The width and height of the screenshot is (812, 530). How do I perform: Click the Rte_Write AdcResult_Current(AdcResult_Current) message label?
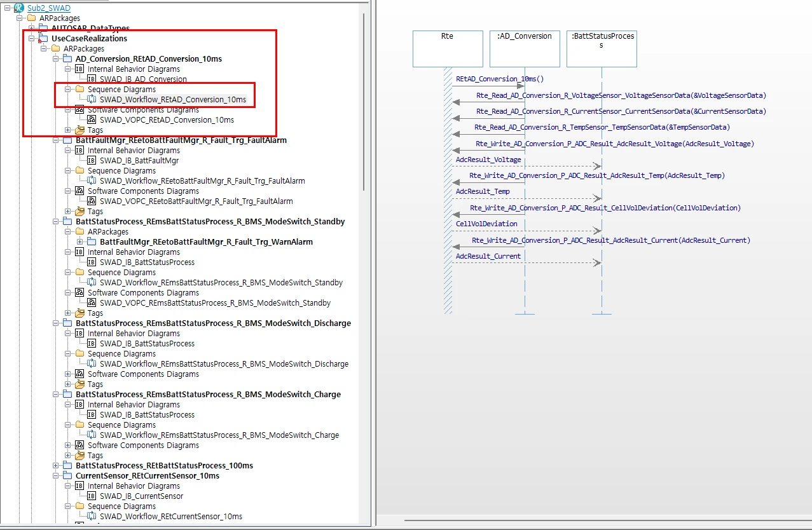pos(611,240)
